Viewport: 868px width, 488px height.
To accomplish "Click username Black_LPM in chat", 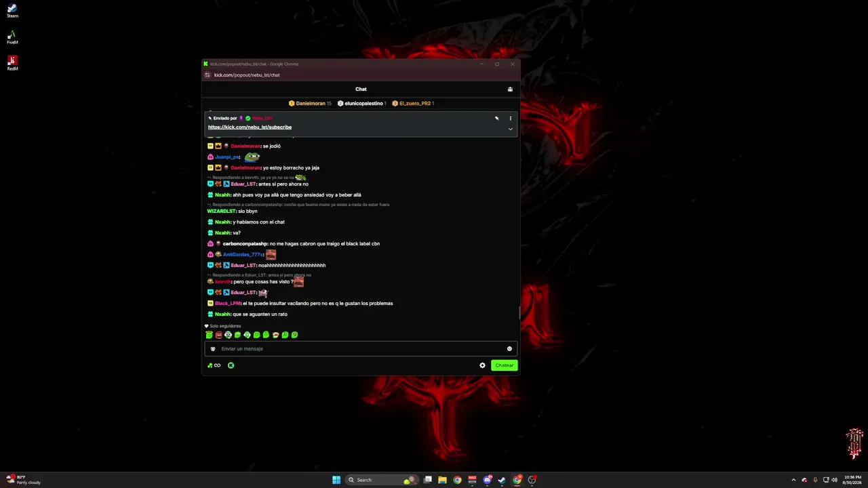I will coord(228,303).
